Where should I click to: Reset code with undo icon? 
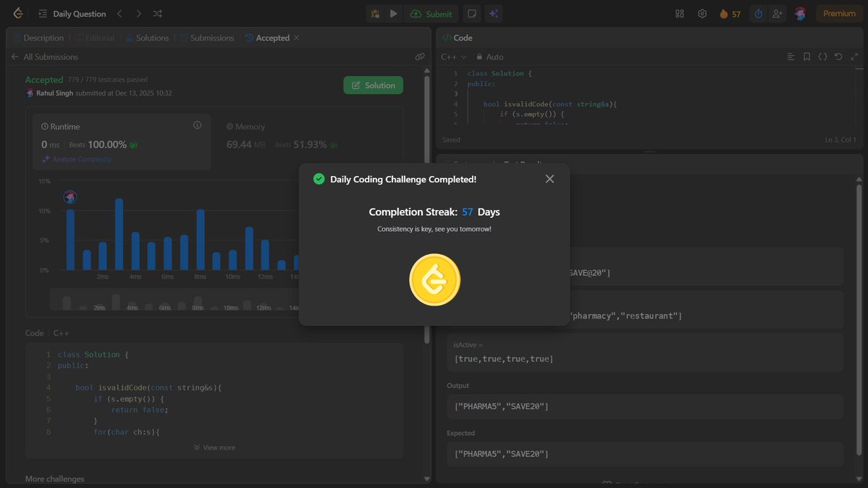coord(838,56)
